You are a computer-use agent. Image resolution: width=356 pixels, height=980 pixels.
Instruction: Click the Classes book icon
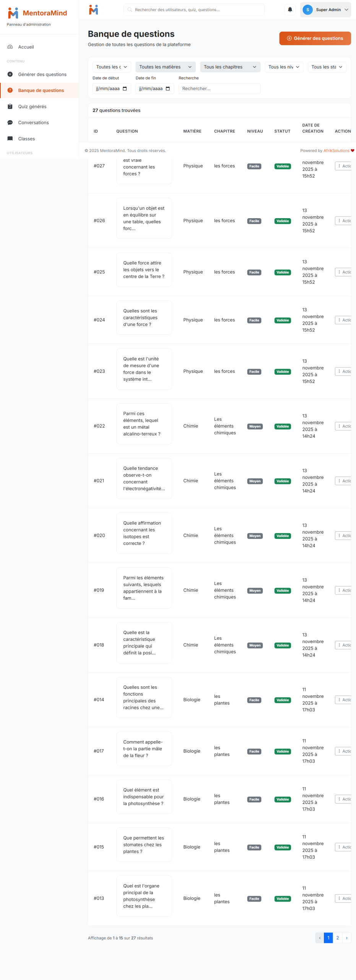pyautogui.click(x=10, y=139)
